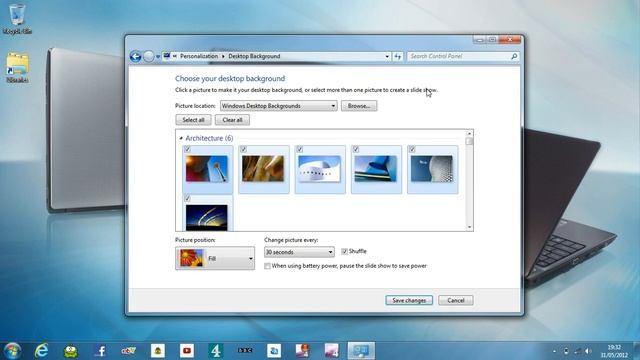
Task: Click the power tray icon
Action: click(566, 351)
